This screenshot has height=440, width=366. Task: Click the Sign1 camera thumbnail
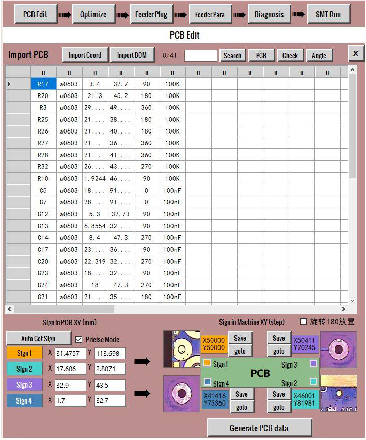[x=182, y=349]
